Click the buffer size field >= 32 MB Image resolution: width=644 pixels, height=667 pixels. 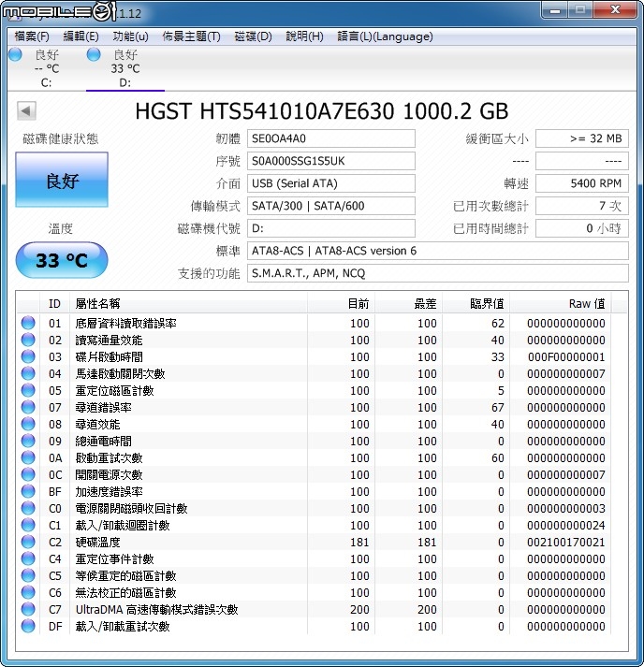point(582,138)
